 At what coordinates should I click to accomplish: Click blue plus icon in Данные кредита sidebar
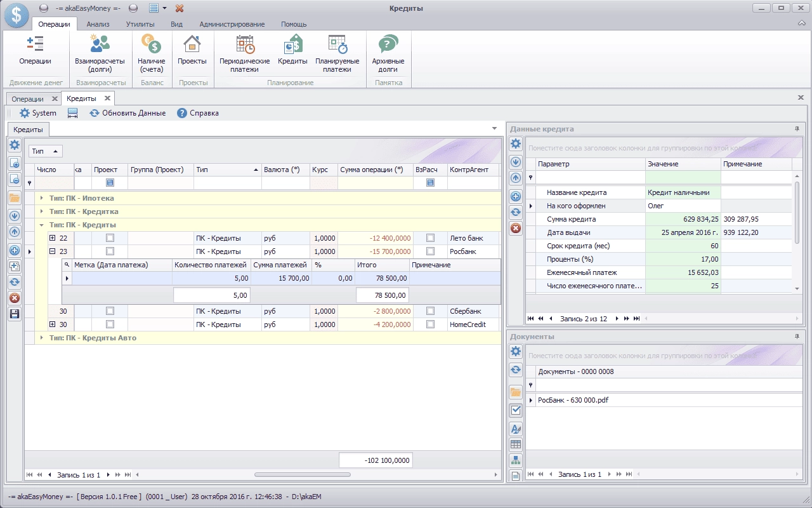pyautogui.click(x=516, y=196)
